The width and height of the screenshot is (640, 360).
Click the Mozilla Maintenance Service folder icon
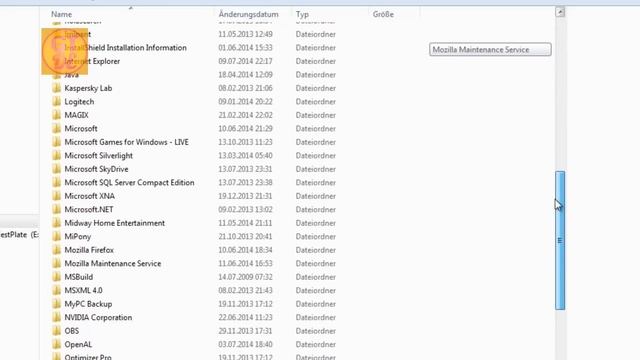[x=57, y=263]
